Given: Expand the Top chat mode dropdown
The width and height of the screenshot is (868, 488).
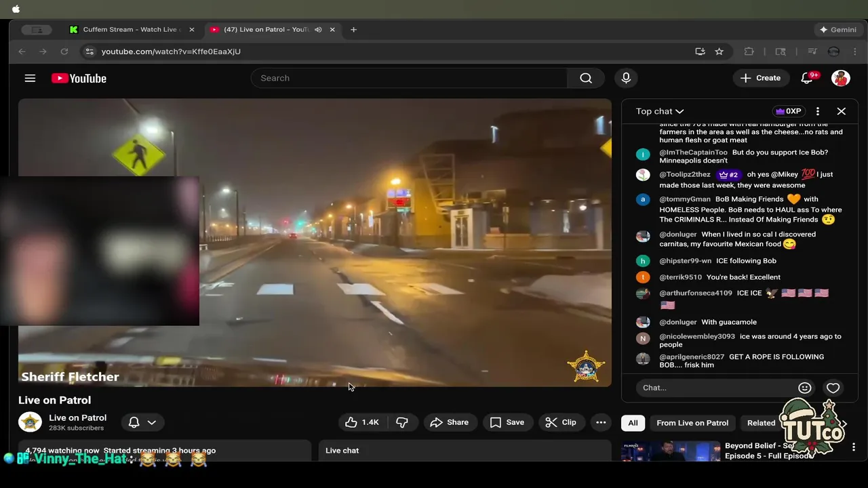Looking at the screenshot, I should (x=660, y=111).
